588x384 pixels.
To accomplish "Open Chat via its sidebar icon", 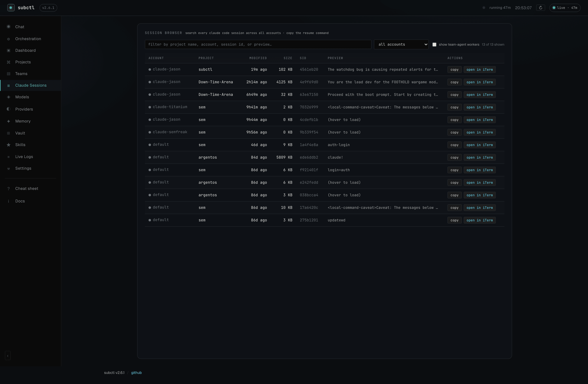I will pyautogui.click(x=9, y=27).
